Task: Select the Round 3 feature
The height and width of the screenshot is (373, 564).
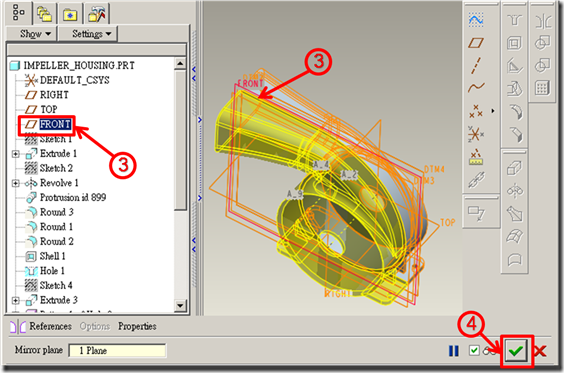Action: (x=49, y=212)
